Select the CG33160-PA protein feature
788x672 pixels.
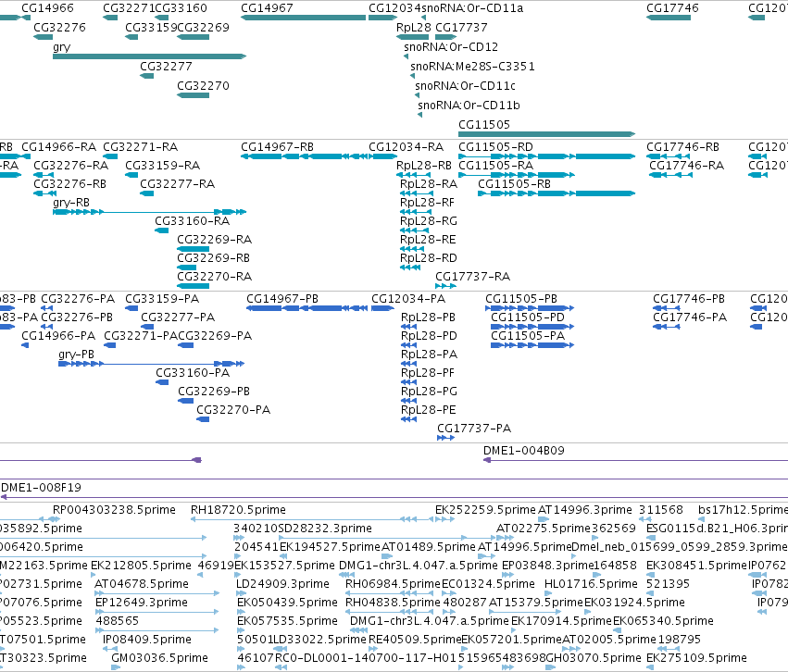(162, 382)
